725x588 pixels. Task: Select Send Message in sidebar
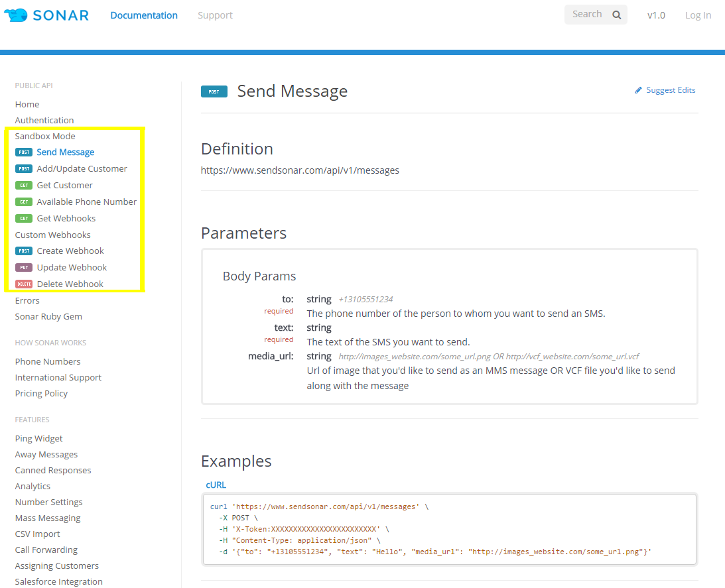(x=66, y=152)
